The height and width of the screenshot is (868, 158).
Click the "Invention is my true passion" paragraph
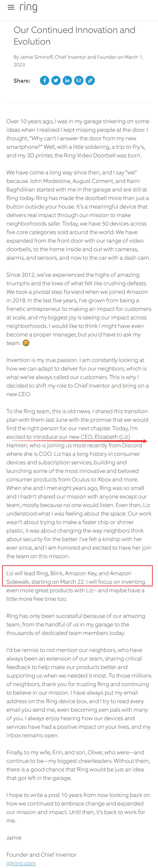click(x=78, y=377)
